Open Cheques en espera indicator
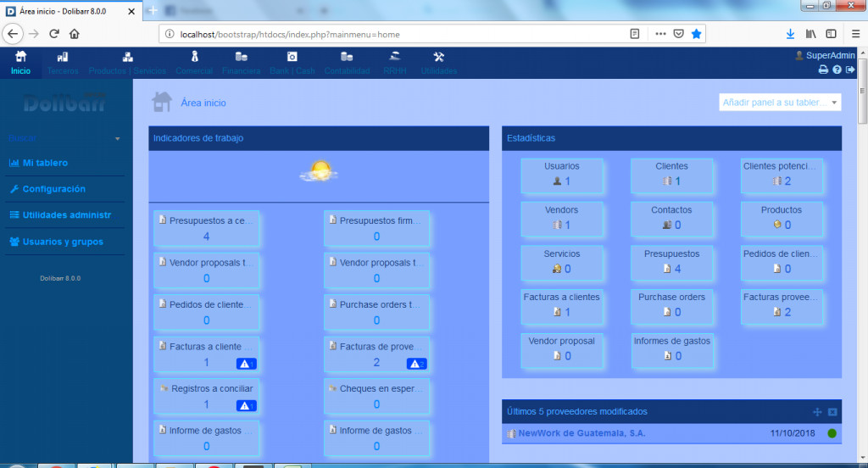 click(x=376, y=397)
